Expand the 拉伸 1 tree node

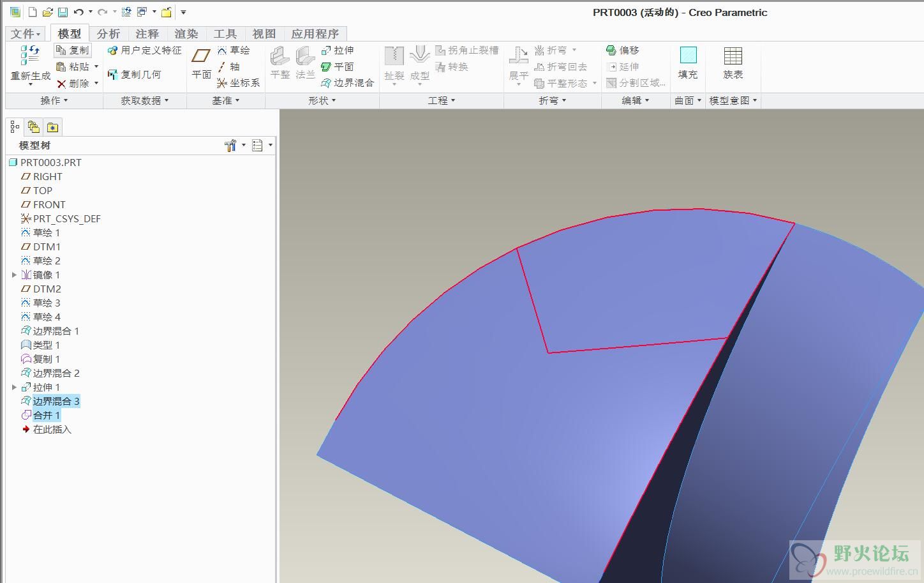pyautogui.click(x=14, y=387)
